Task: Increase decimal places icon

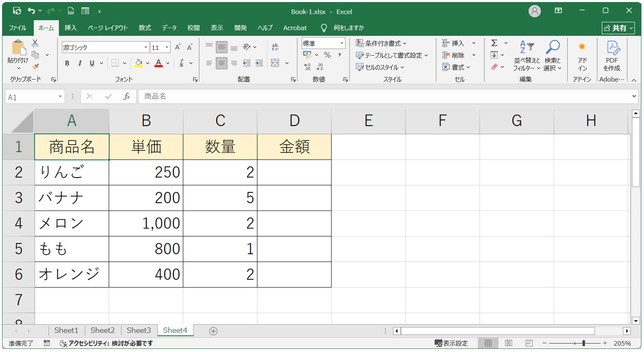Action: tap(307, 67)
